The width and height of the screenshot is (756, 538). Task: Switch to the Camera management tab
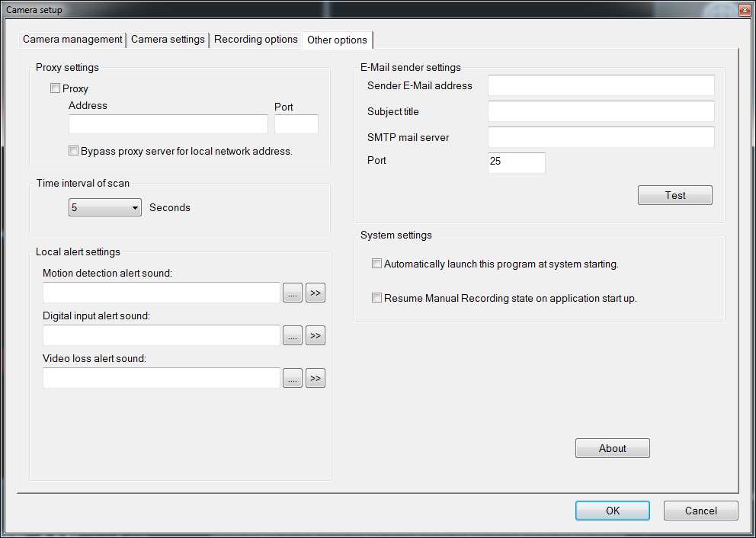pos(72,39)
